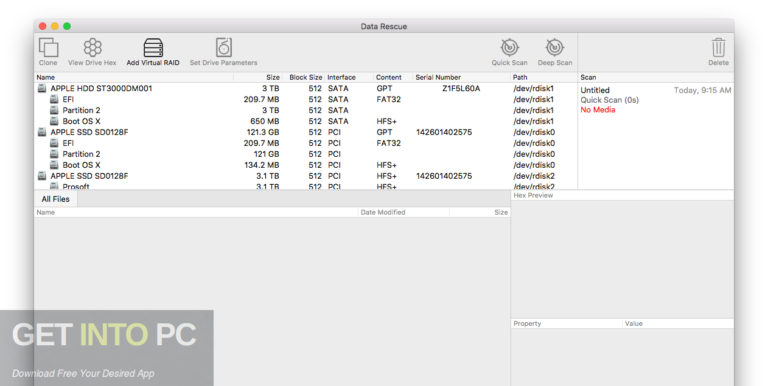Click the 209.7 MB SATA EFI partition icon
Image resolution: width=768 pixels, height=386 pixels.
[54, 99]
